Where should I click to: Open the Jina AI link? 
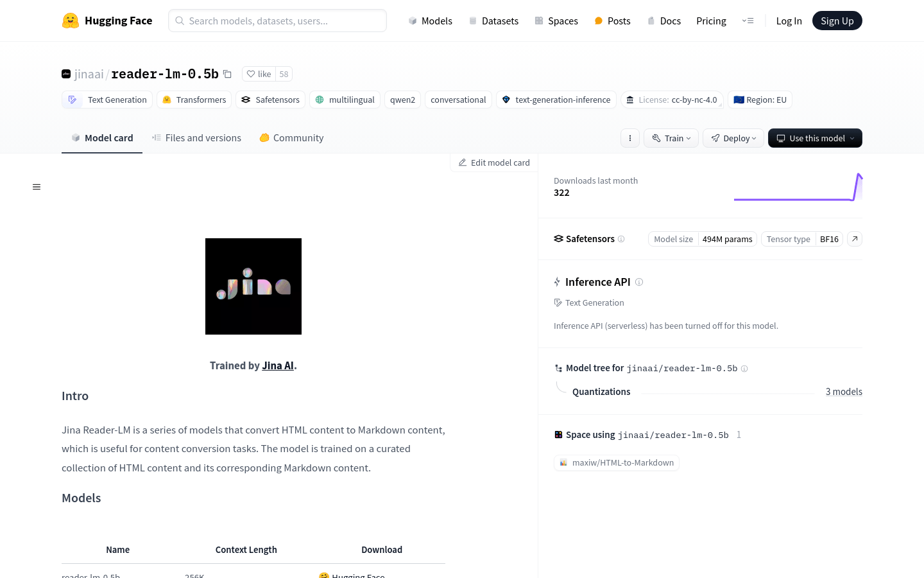tap(278, 365)
